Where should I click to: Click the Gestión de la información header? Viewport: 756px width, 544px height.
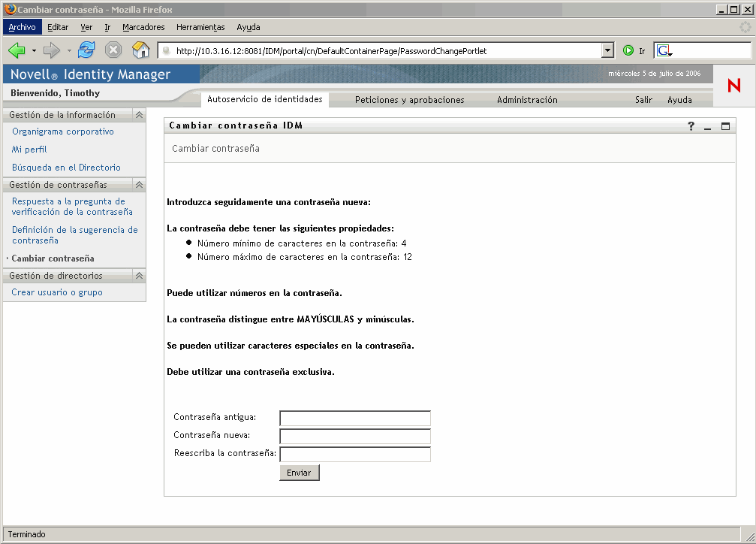[62, 115]
